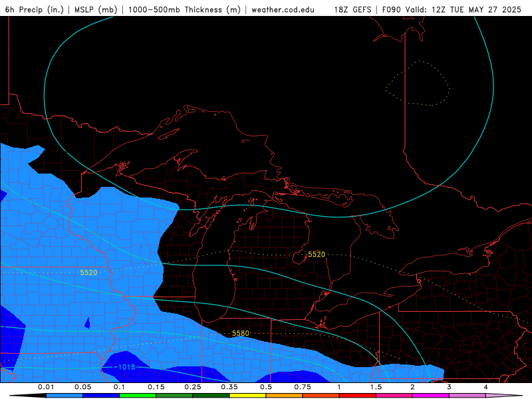Click the 0.1 legend value
This screenshot has width=532, height=399.
pyautogui.click(x=120, y=387)
